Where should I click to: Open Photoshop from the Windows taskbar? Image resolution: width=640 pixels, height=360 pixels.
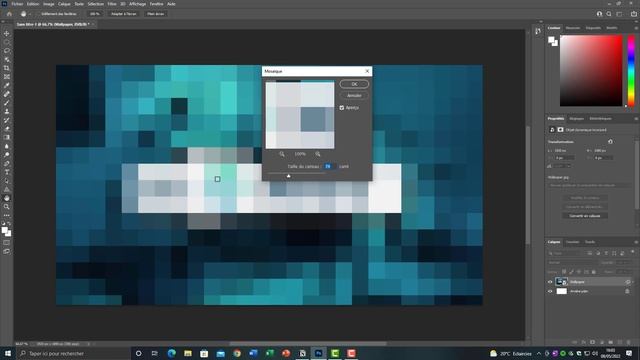(x=318, y=353)
